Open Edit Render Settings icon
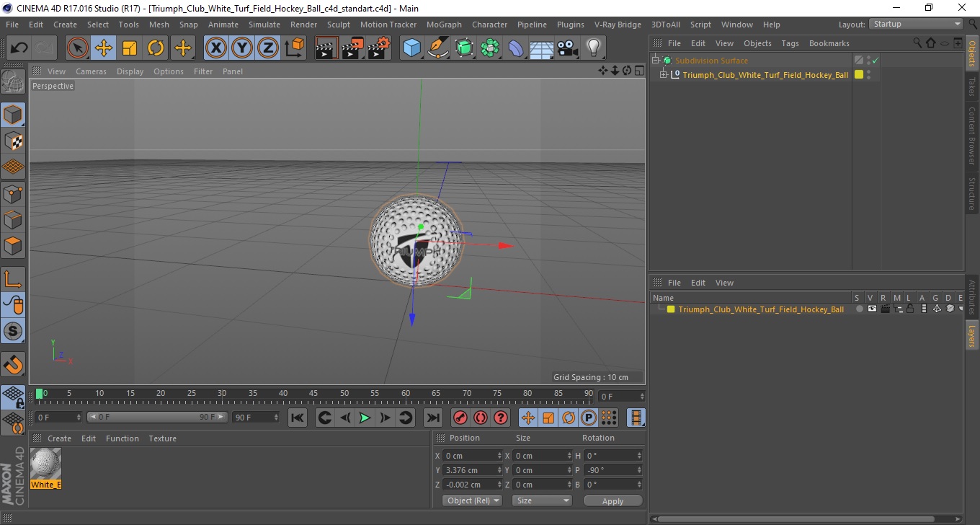The width and height of the screenshot is (980, 525). coord(379,48)
